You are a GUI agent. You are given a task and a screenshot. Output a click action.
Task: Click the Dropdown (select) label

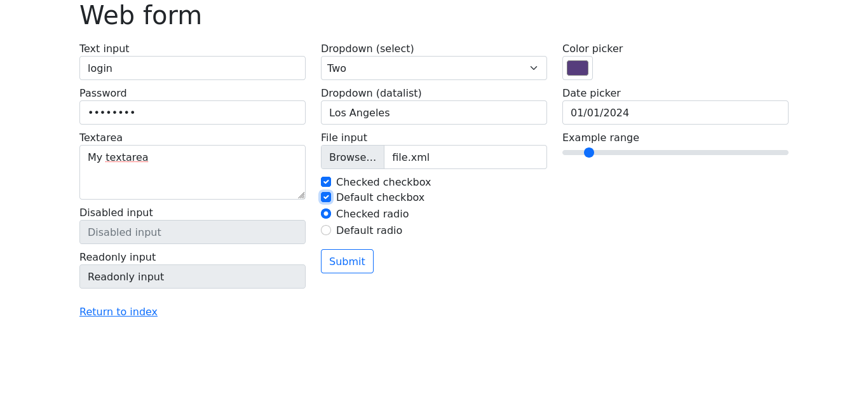[367, 48]
